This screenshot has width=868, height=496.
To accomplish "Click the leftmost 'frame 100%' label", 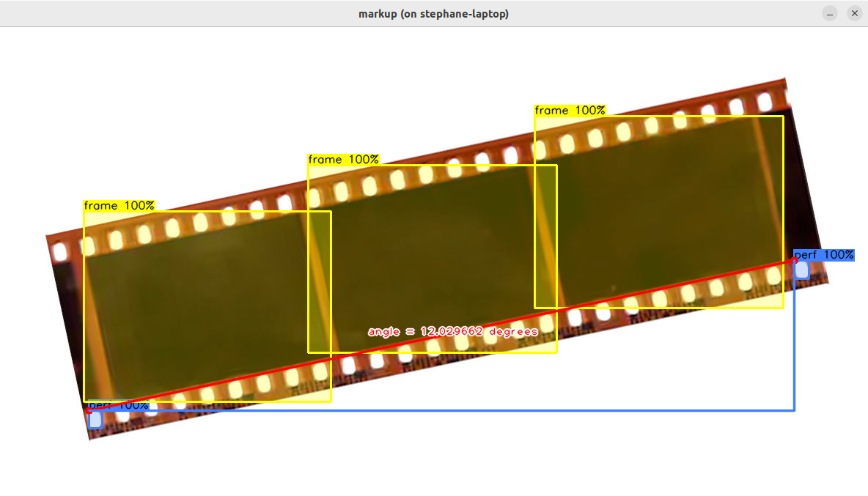I will (x=119, y=206).
